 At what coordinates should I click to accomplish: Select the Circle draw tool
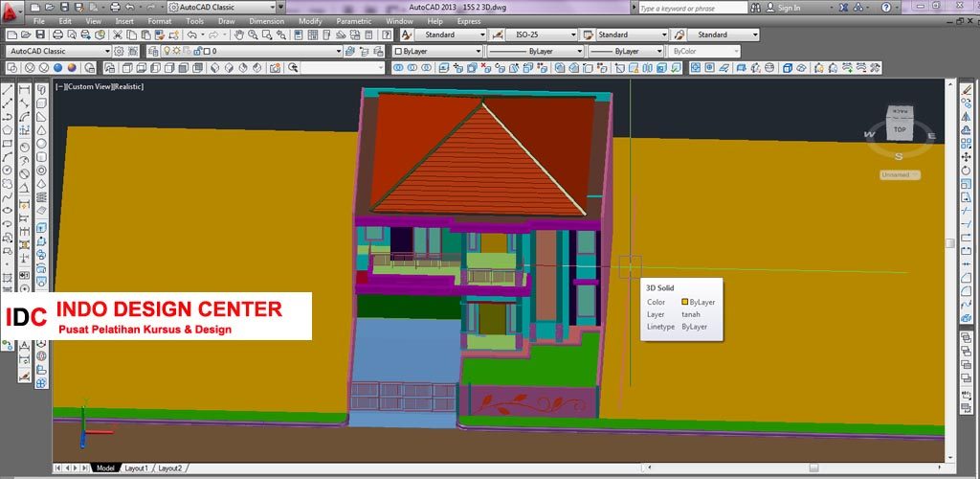coord(8,170)
